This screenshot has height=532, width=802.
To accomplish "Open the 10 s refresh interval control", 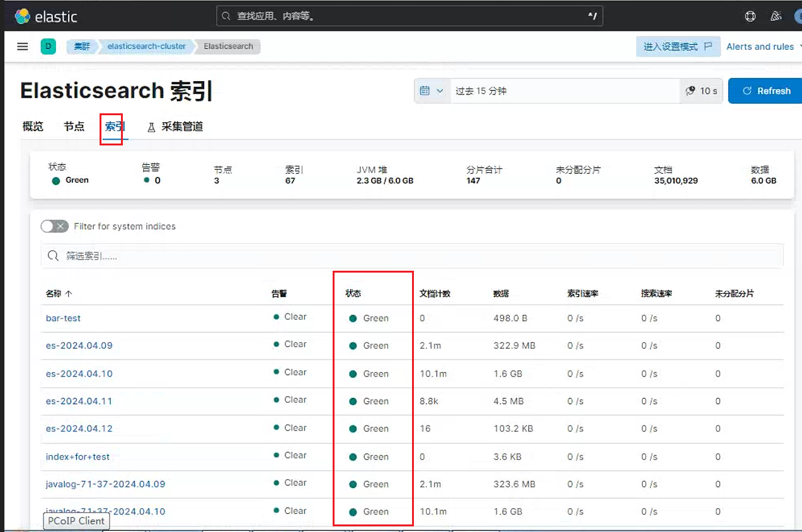I will coord(701,91).
